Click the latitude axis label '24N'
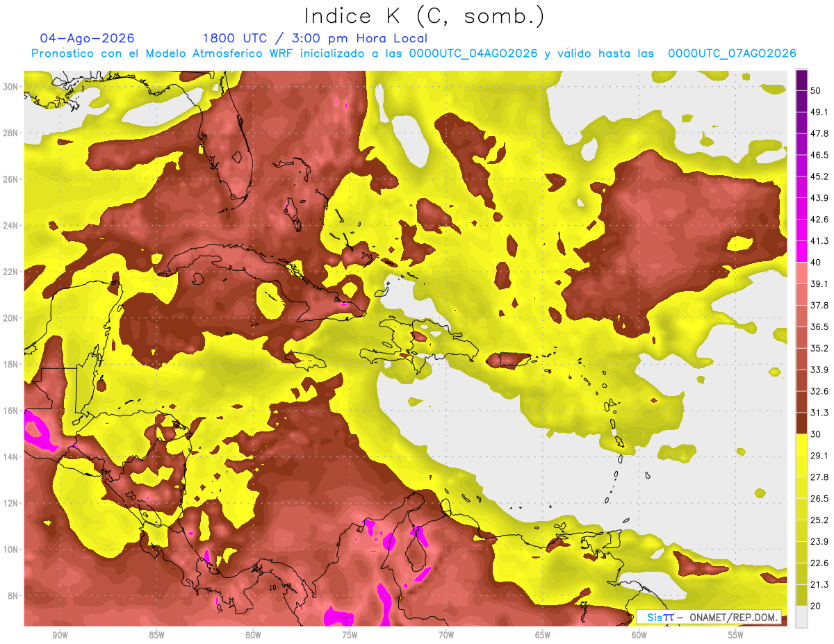The height and width of the screenshot is (644, 834). (10, 226)
